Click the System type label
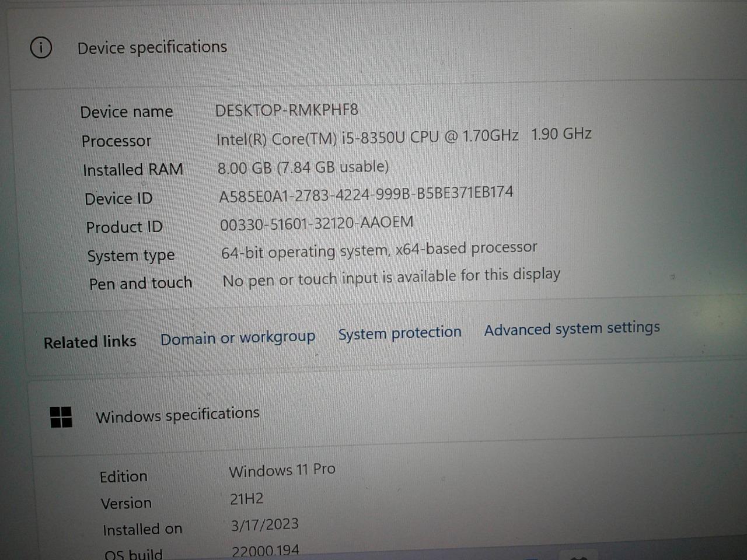 131,256
